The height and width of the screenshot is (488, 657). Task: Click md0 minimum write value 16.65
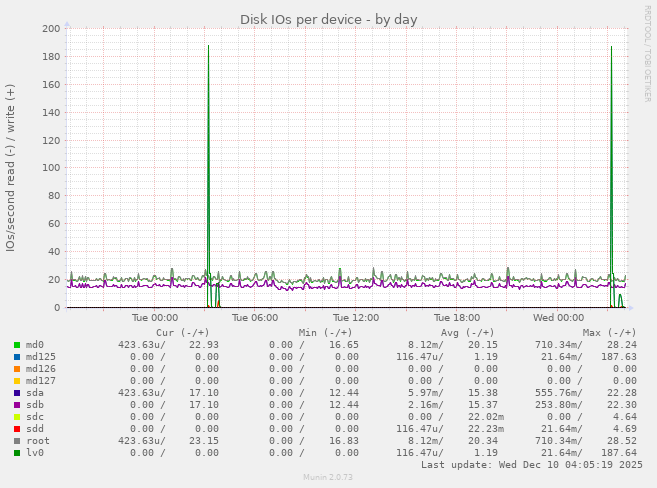344,345
